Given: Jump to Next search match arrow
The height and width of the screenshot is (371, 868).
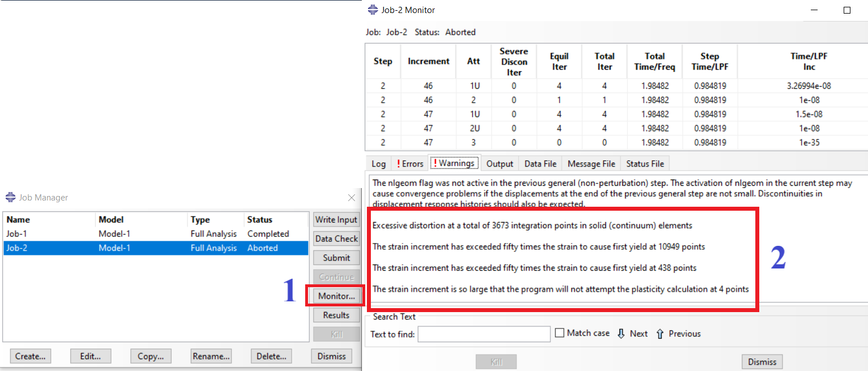Looking at the screenshot, I should click(621, 334).
